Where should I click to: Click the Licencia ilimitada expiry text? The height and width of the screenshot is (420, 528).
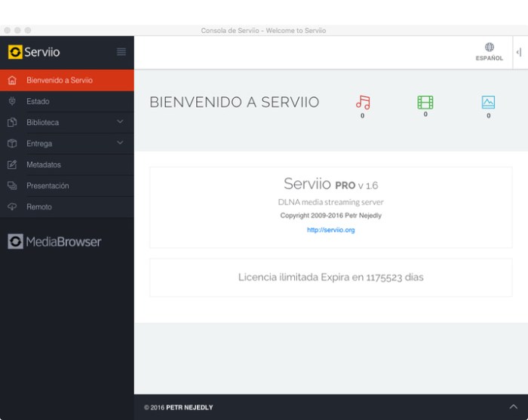[330, 277]
